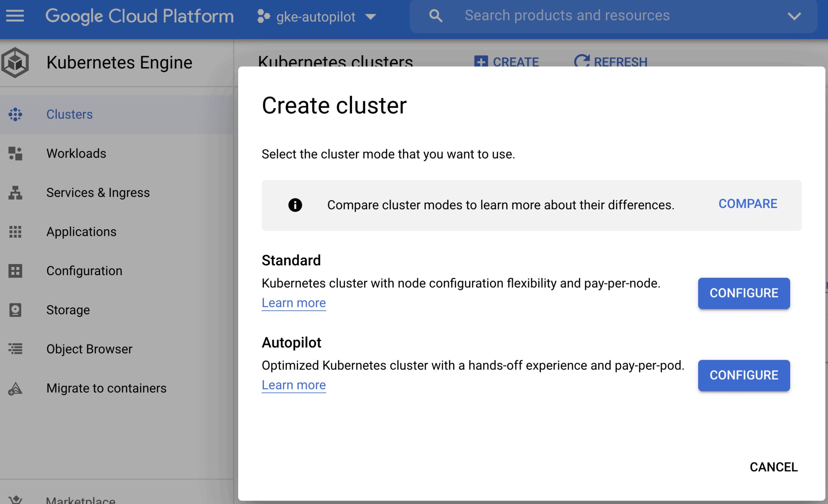This screenshot has height=504, width=828.
Task: Click the Services & Ingress icon
Action: pyautogui.click(x=15, y=192)
